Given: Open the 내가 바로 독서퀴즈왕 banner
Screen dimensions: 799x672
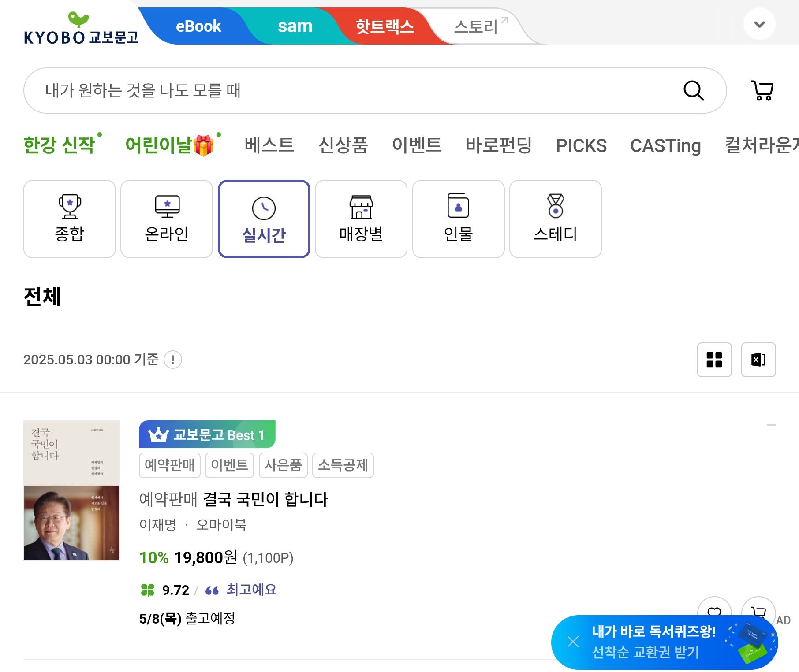Looking at the screenshot, I should [665, 642].
